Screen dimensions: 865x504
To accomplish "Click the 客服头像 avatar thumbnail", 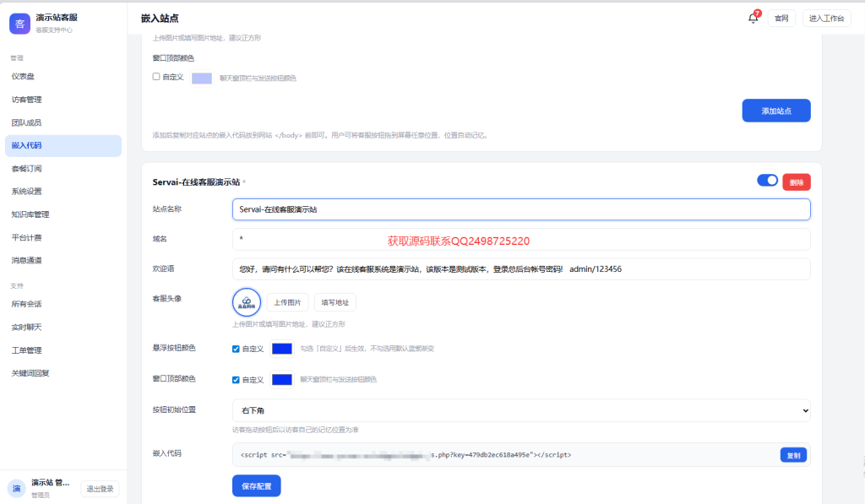I will [x=247, y=301].
